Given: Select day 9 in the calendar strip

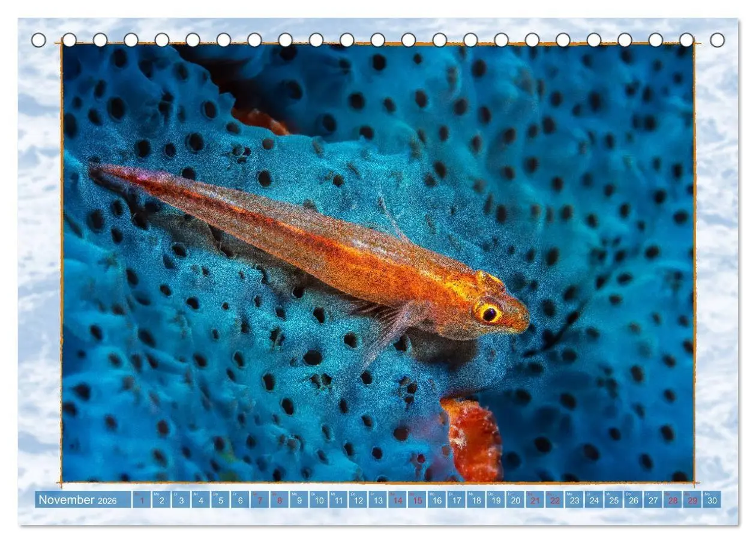Looking at the screenshot, I should (299, 500).
